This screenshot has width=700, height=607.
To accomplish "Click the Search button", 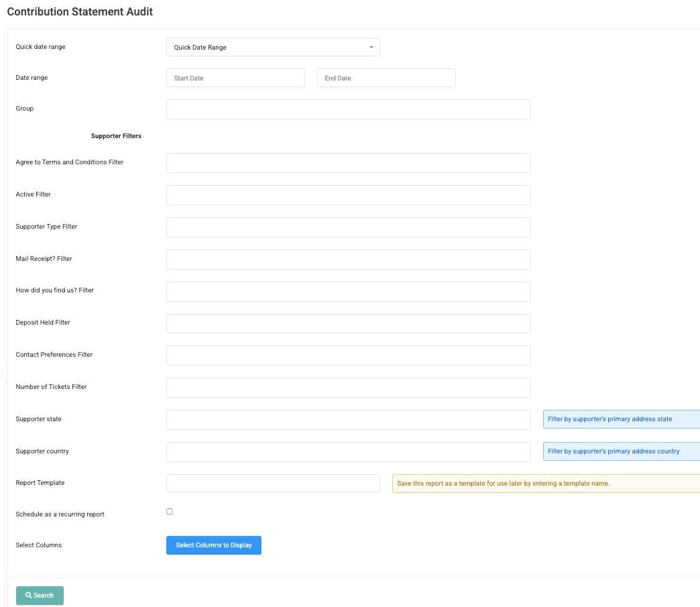I will point(40,596).
